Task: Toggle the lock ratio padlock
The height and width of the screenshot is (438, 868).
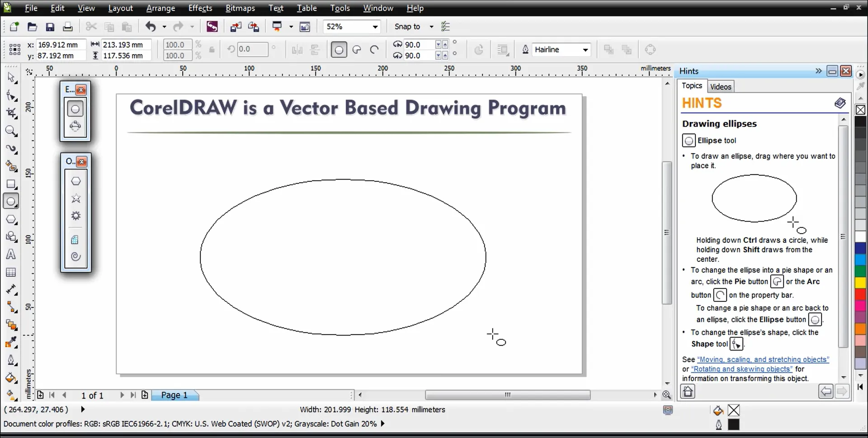Action: tap(212, 50)
